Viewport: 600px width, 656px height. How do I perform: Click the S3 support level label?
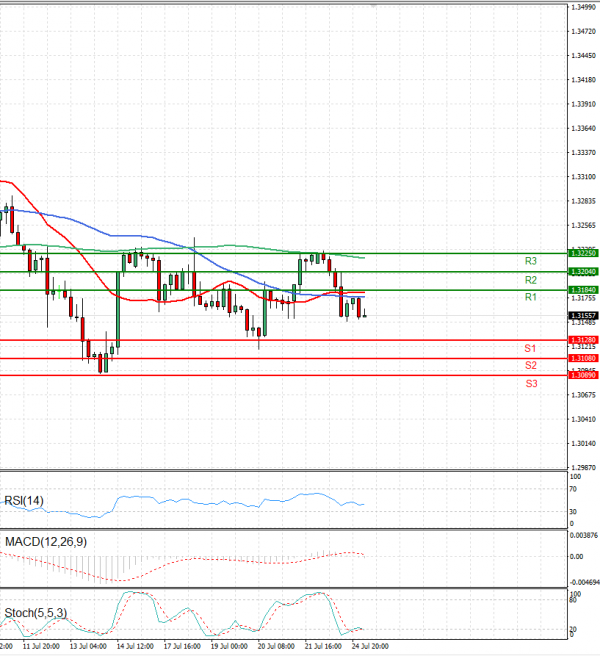pos(531,383)
